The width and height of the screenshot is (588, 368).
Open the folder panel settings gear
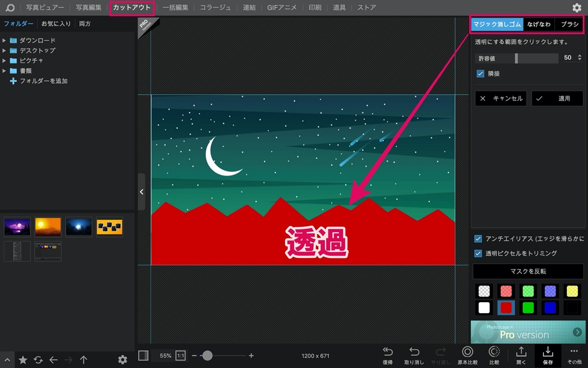click(x=122, y=360)
